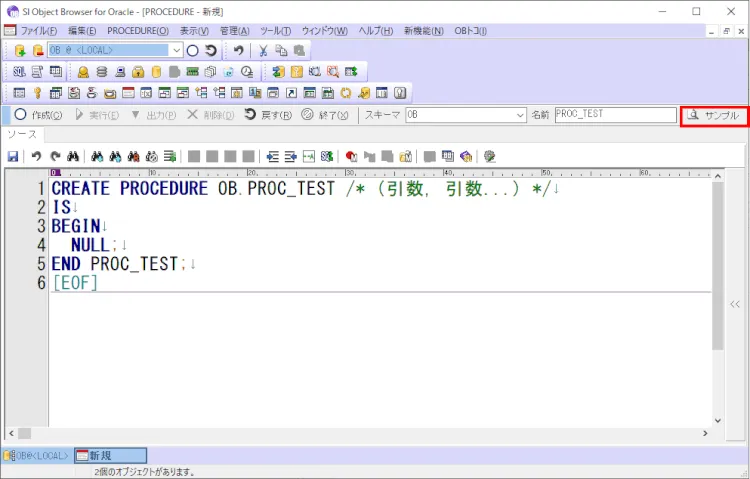
Task: Click the NULL keyword on line 4
Action: point(90,245)
